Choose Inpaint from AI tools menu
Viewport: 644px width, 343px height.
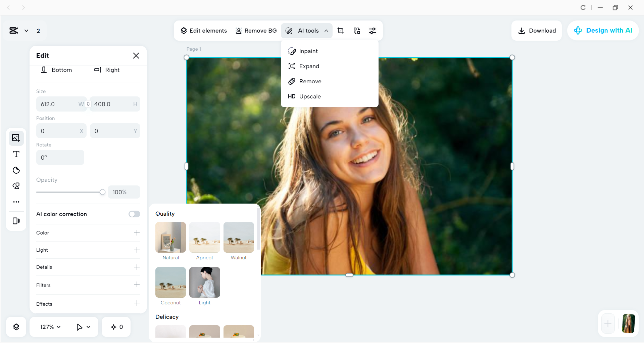coord(330,51)
